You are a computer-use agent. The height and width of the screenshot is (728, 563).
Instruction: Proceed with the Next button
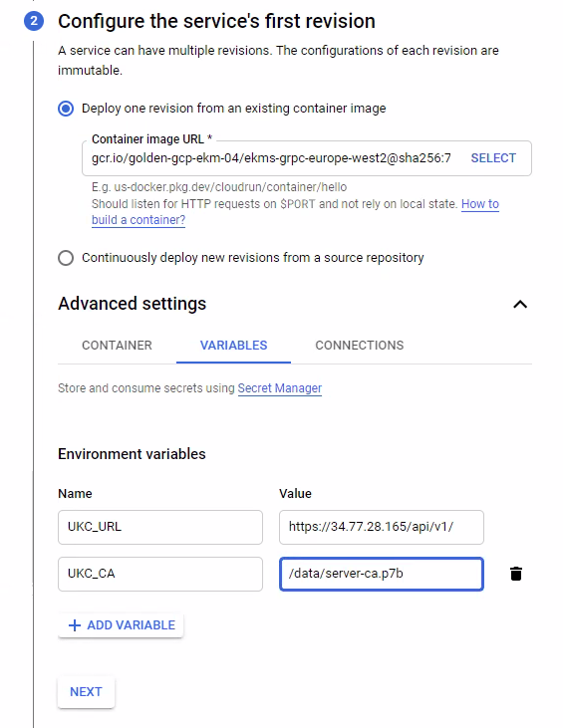tap(86, 692)
